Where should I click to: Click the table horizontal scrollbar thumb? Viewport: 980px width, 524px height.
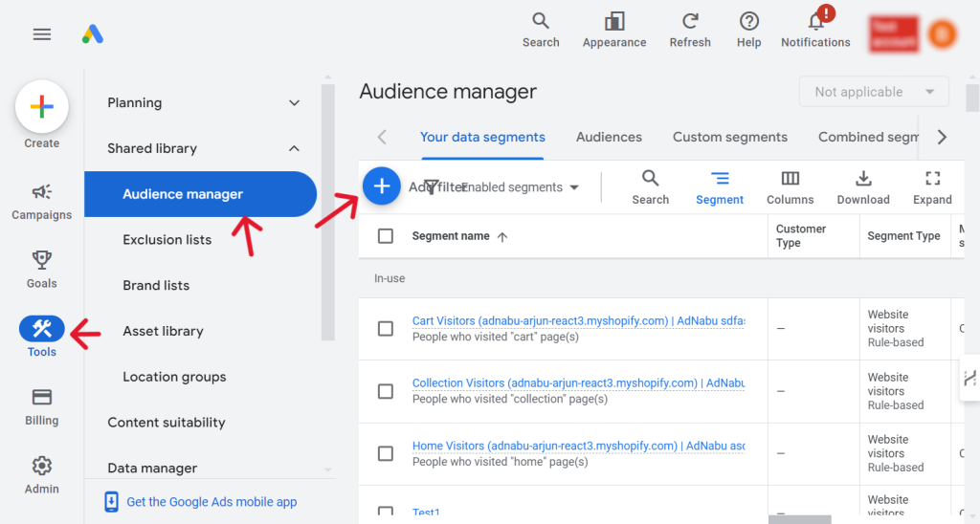tap(799, 519)
